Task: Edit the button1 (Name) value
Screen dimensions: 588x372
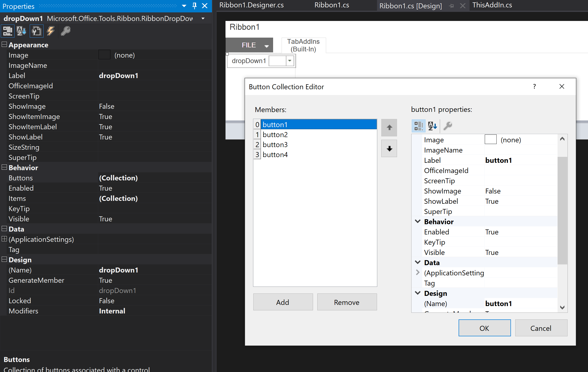Action: click(x=521, y=303)
